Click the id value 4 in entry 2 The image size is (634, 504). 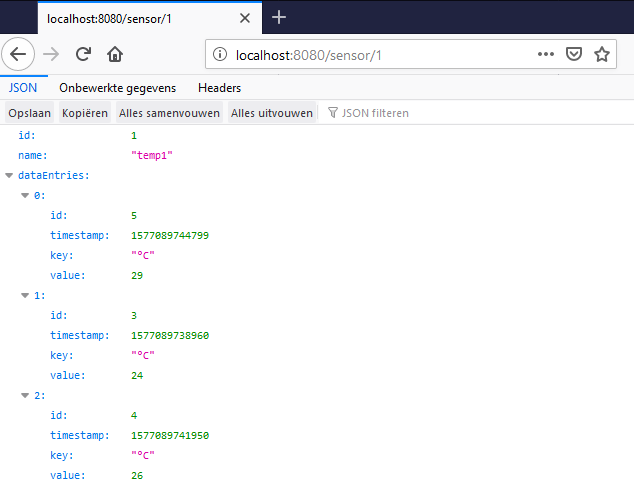point(134,415)
